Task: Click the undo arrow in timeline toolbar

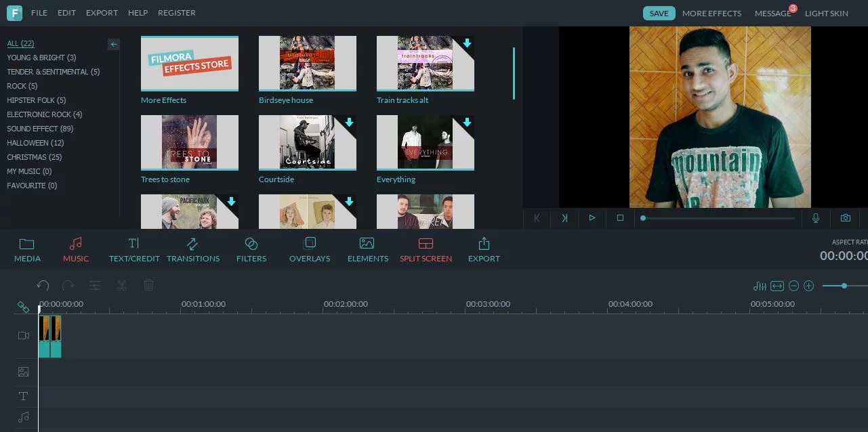Action: [x=43, y=286]
